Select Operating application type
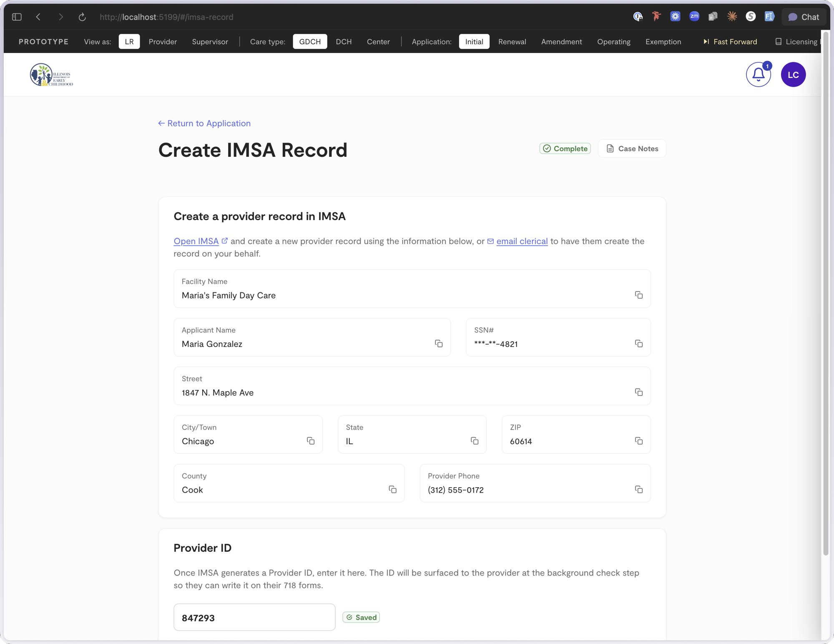 coord(613,42)
